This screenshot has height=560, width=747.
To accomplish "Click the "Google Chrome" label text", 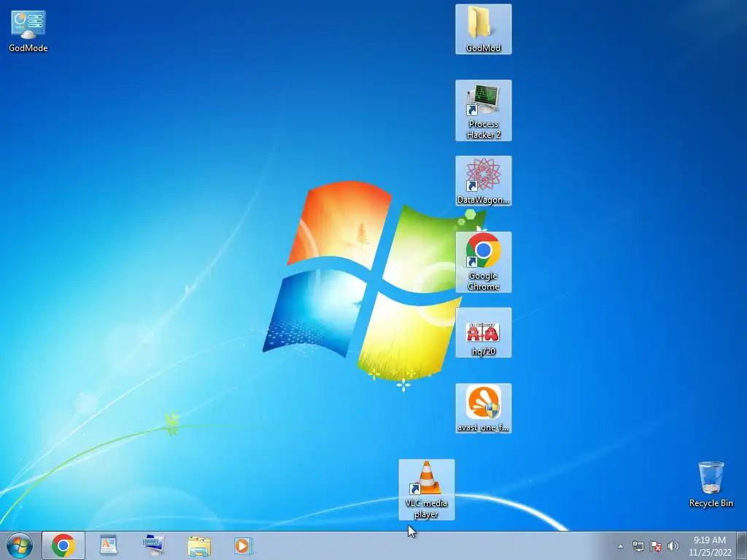I will (484, 281).
